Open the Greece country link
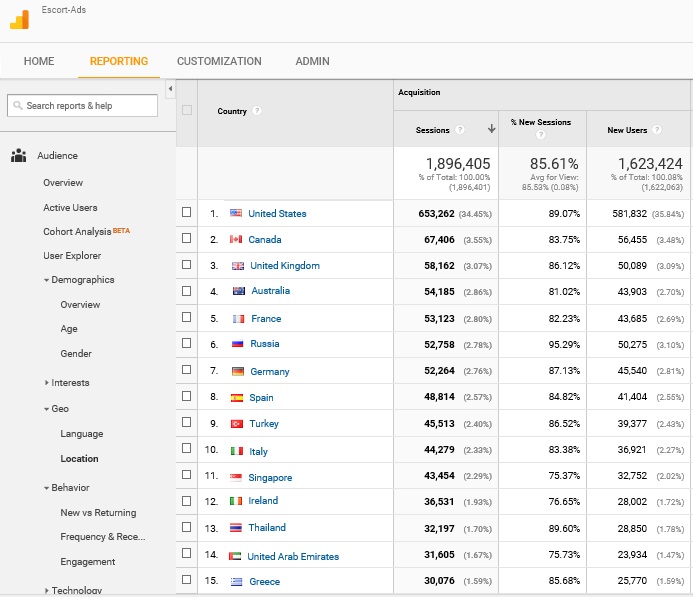Screen dimensions: 693x597 pos(264,582)
